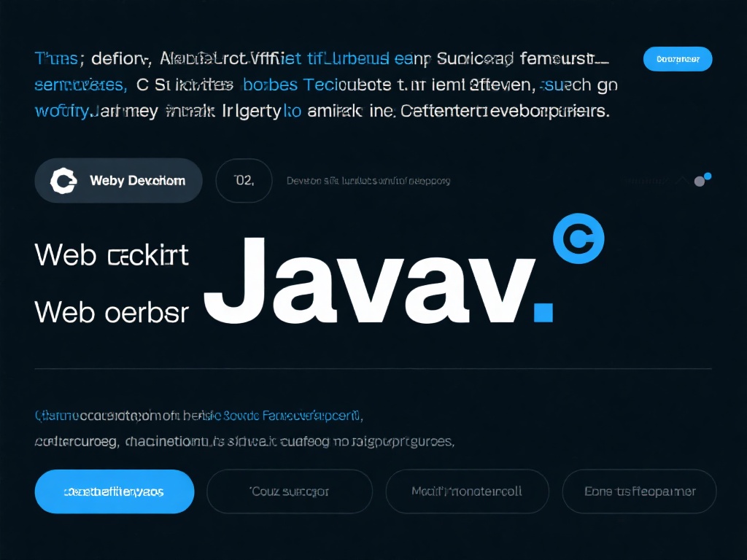Open the blue 'Thms' link in top paragraph
This screenshot has height=560, width=747.
pos(56,58)
